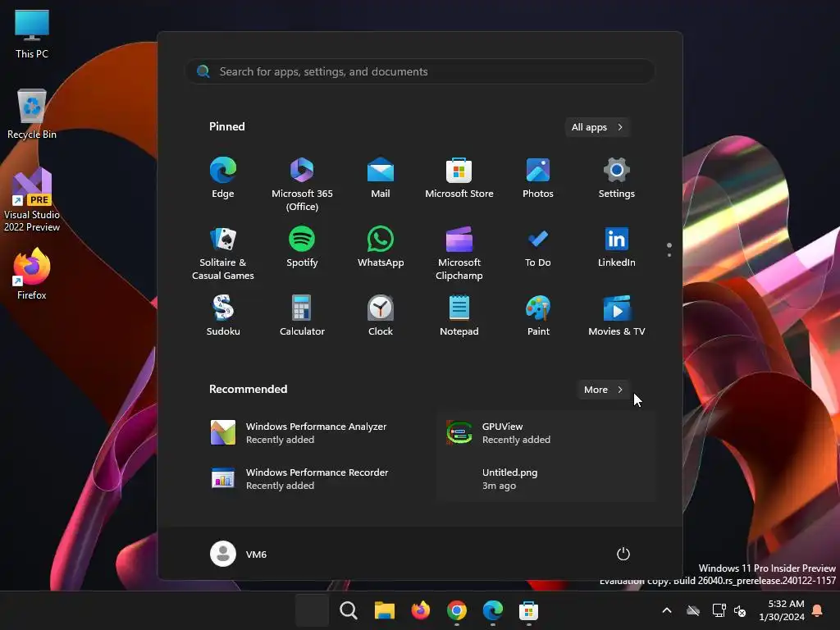Select Recycle Bin desktop icon
Screen dimensions: 840x630
tap(32, 113)
